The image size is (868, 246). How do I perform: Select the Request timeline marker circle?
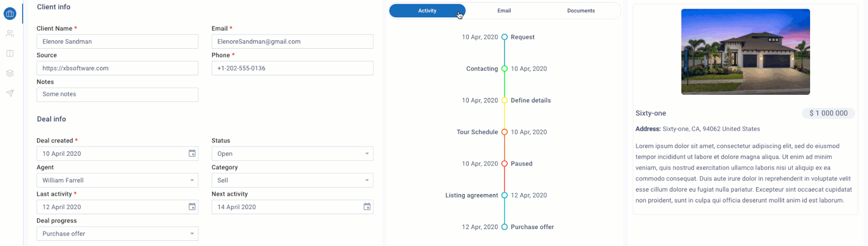[504, 37]
